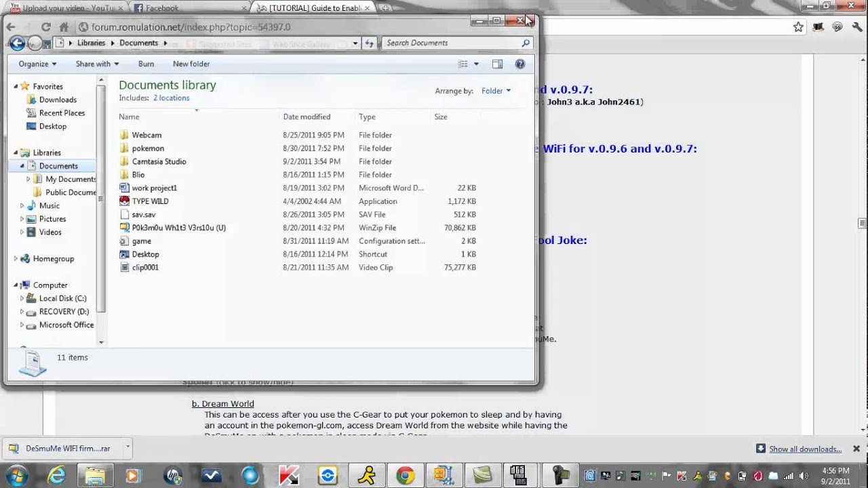Open AIM running man taskbar icon

(x=367, y=475)
